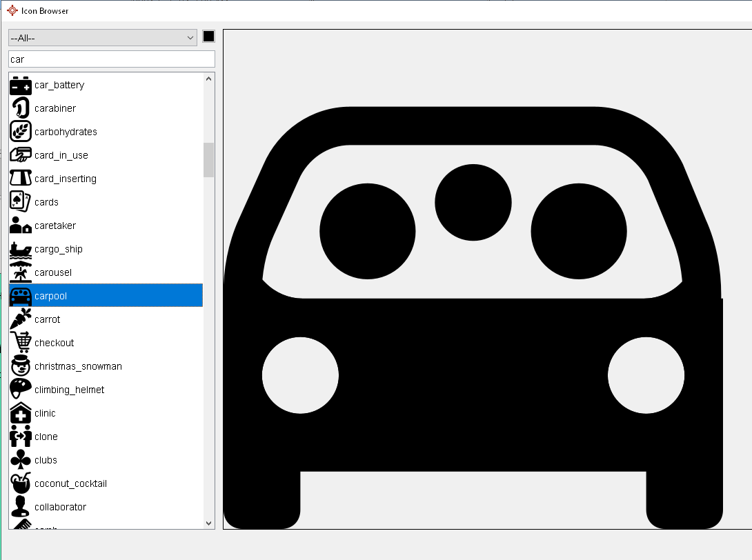
Task: Click the list scrollbar up arrow
Action: pyautogui.click(x=209, y=79)
